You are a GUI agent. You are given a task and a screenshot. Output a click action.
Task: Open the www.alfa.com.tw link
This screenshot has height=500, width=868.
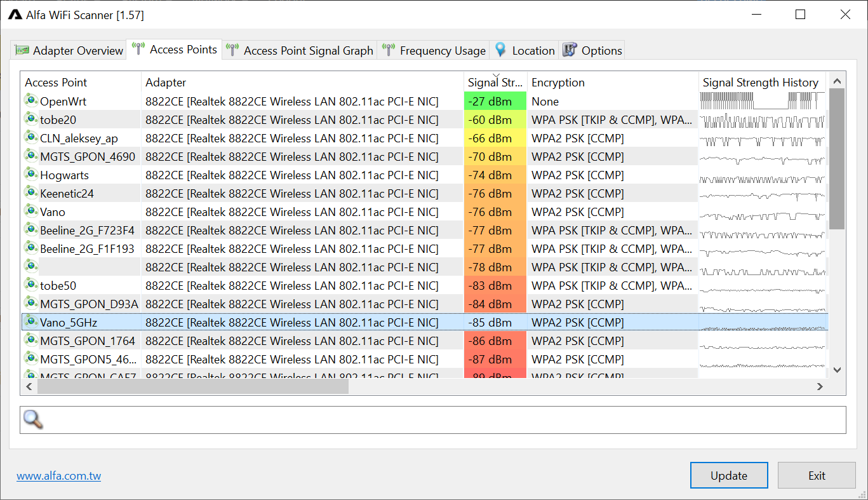coord(58,476)
